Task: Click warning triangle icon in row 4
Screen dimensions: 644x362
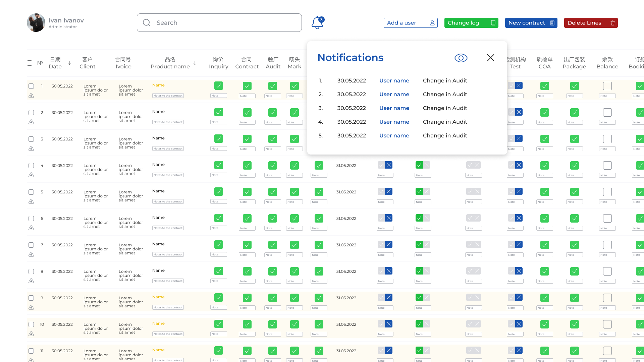Action: click(31, 175)
